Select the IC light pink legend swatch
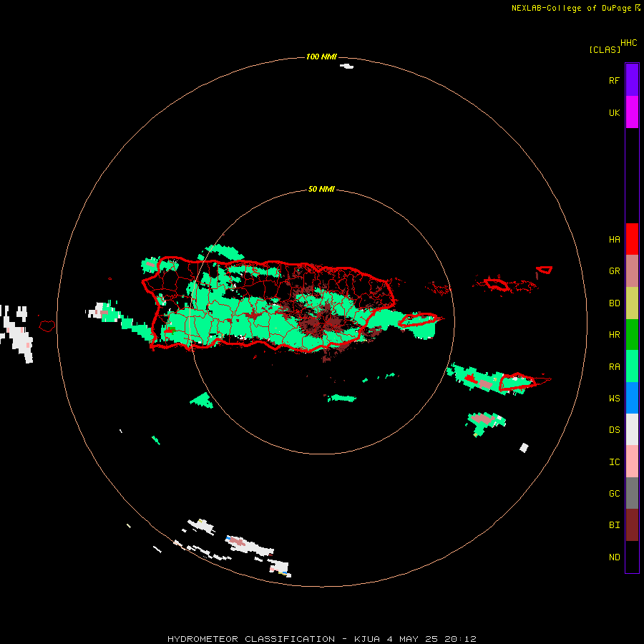644x644 pixels. (x=632, y=462)
